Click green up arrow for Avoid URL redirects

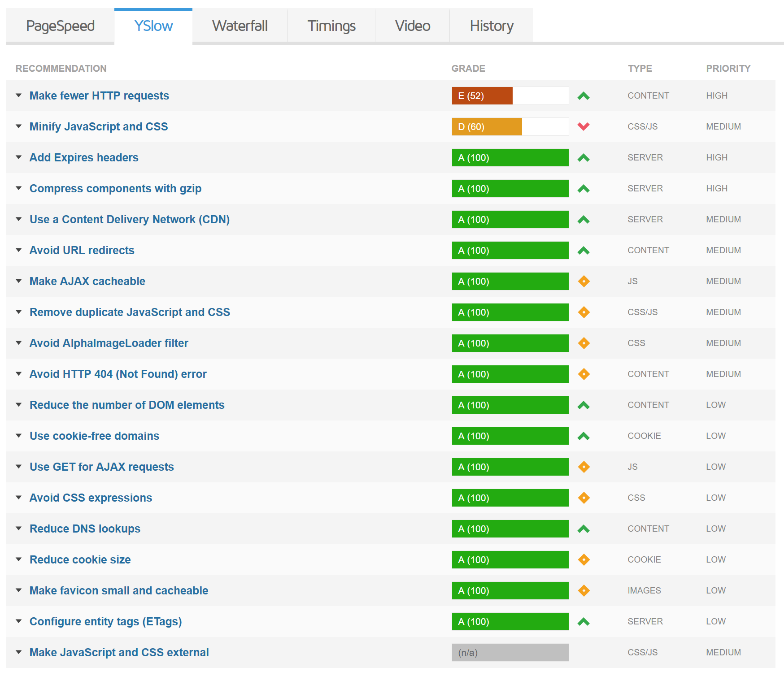coord(584,251)
